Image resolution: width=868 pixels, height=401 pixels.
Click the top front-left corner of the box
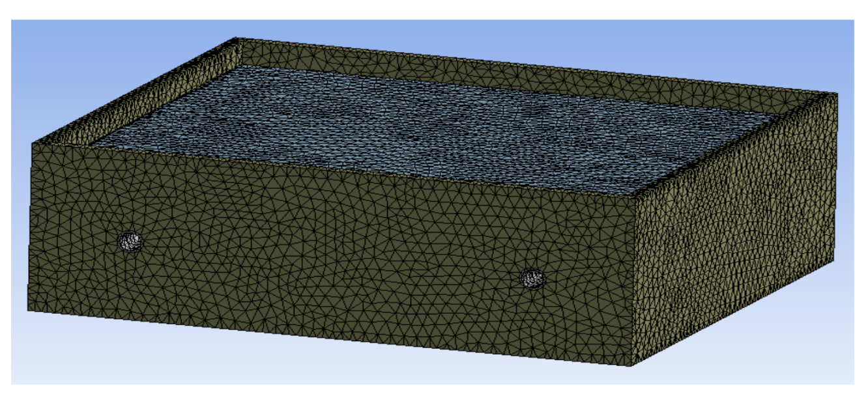[x=33, y=143]
